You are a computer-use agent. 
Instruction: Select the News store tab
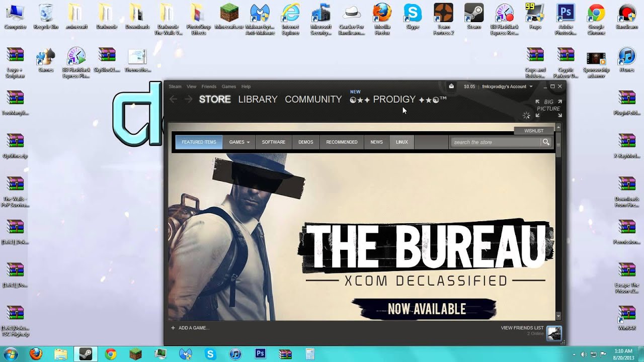377,142
